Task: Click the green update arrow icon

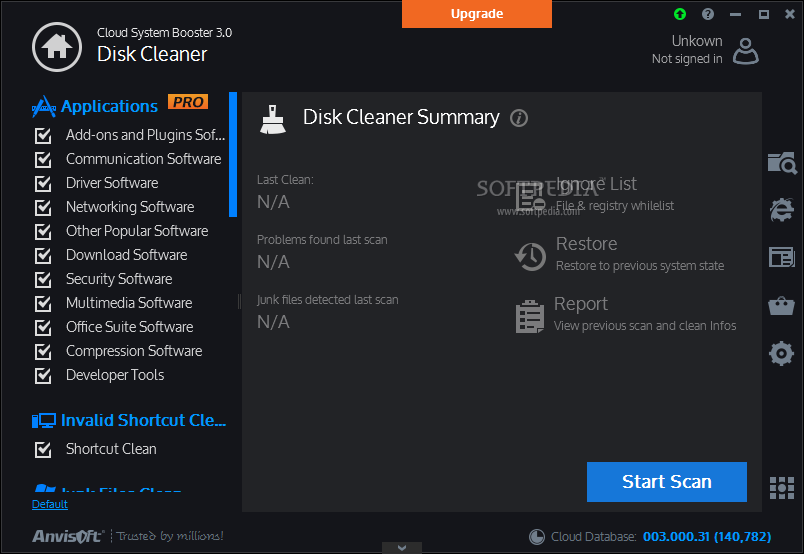Action: click(680, 14)
